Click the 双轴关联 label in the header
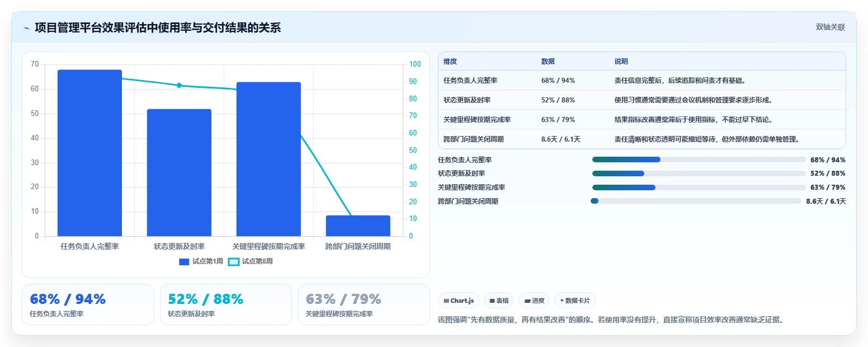 tap(830, 27)
